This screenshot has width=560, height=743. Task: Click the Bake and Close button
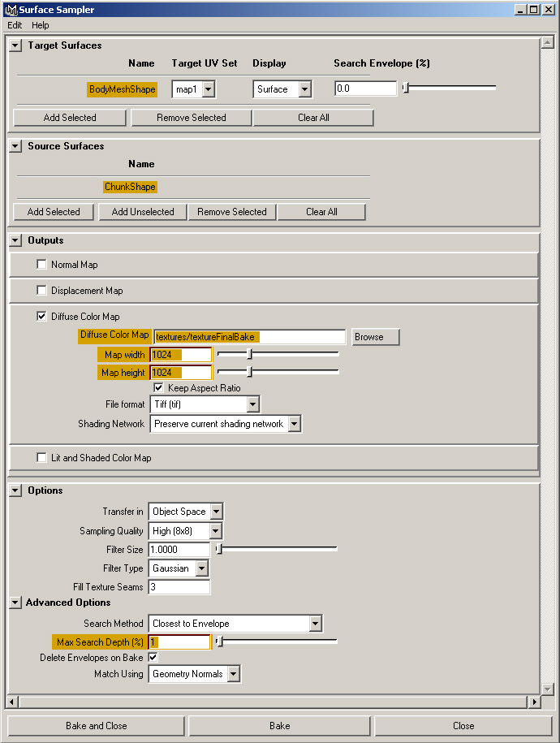pos(97,726)
